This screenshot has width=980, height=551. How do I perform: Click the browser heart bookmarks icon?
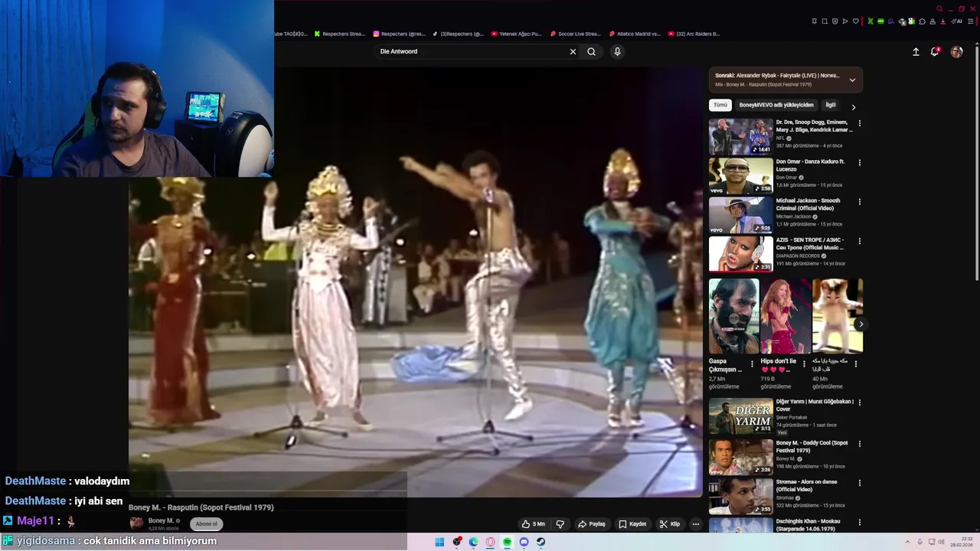(x=856, y=21)
